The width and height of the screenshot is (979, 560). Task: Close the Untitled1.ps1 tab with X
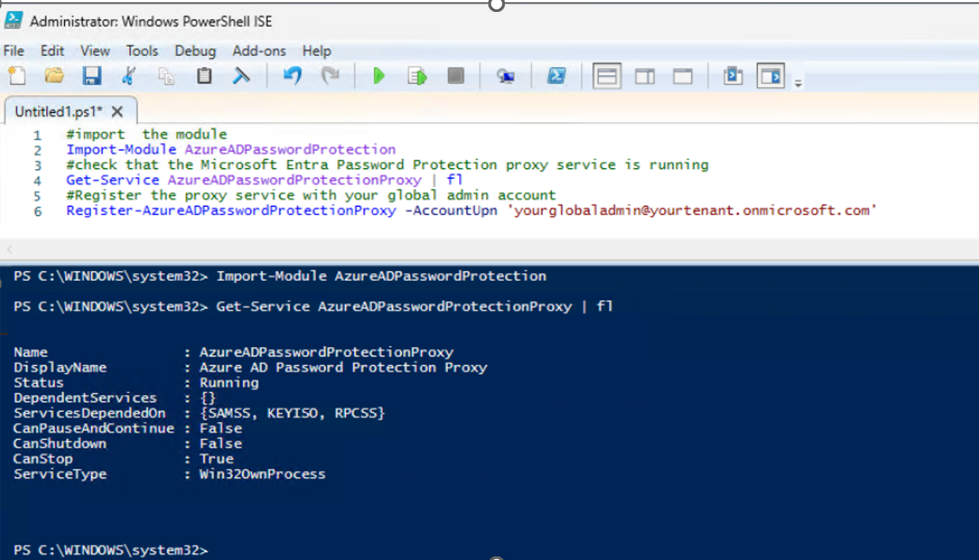click(x=117, y=112)
